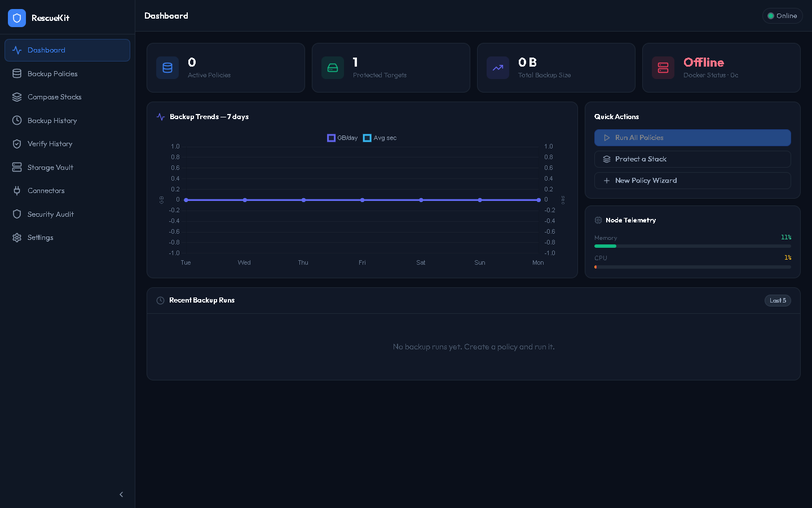Click the 'Backup Trends — 7 days' heading
The width and height of the screenshot is (812, 508).
click(x=209, y=117)
